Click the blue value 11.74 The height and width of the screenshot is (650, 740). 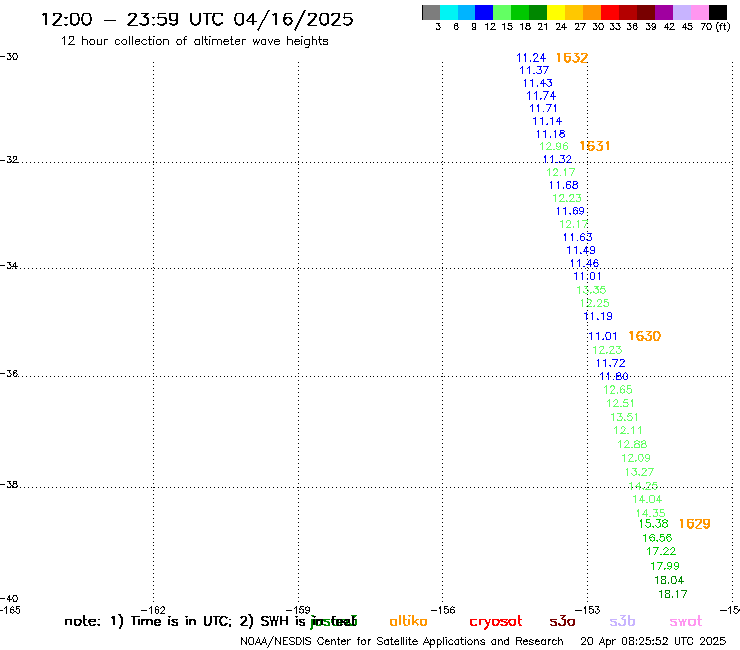(541, 96)
